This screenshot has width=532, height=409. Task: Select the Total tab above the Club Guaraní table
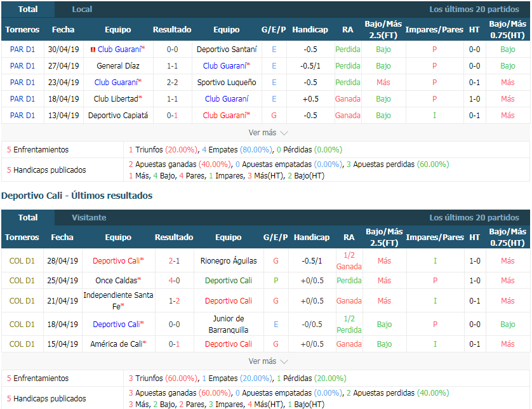click(28, 9)
